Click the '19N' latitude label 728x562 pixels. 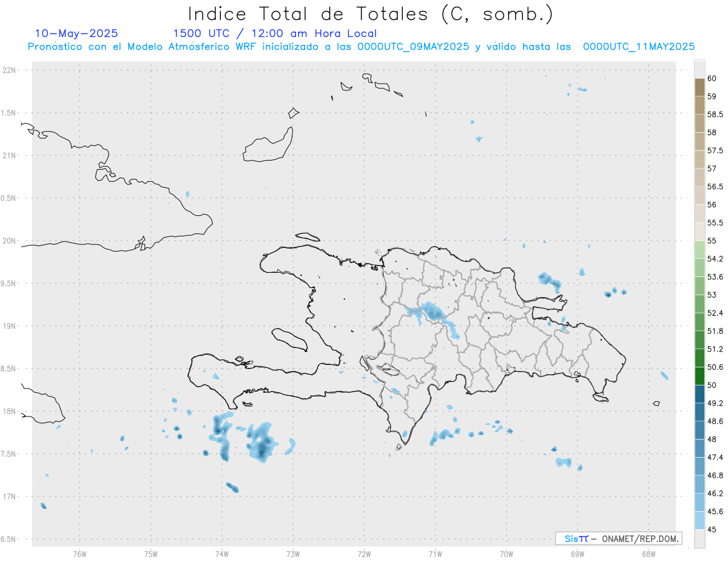[x=9, y=326]
